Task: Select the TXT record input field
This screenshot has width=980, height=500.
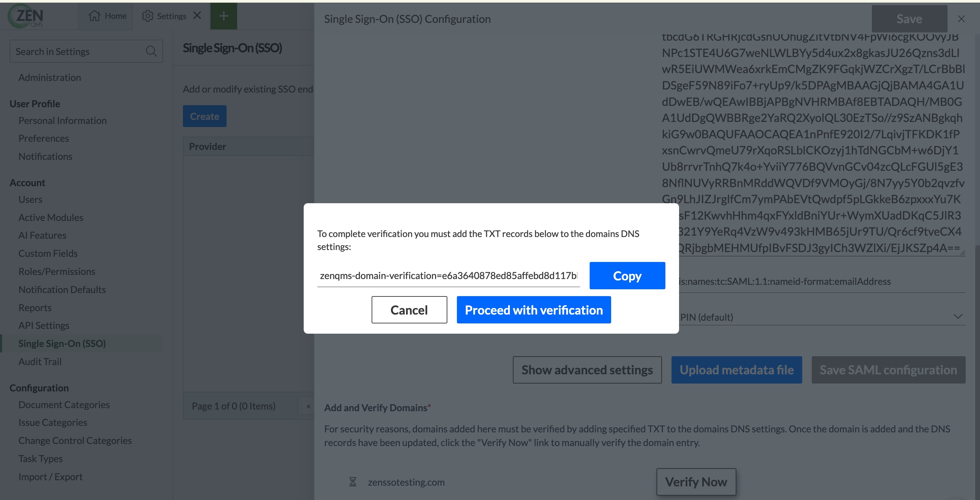Action: click(448, 275)
